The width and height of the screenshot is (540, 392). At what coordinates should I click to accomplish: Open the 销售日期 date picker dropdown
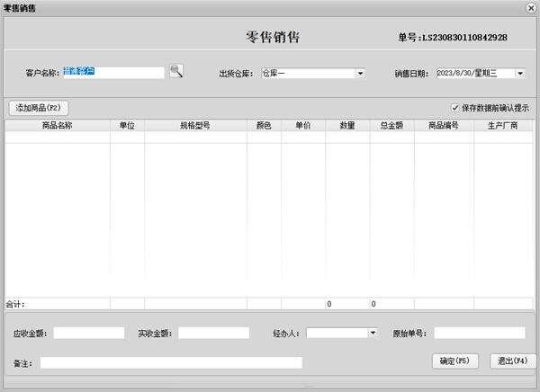pos(520,74)
